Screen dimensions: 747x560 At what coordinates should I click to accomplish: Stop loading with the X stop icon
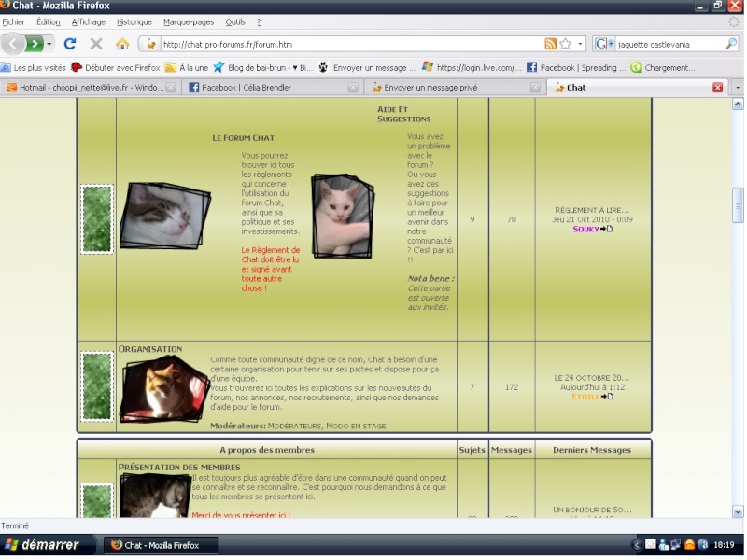coord(96,44)
